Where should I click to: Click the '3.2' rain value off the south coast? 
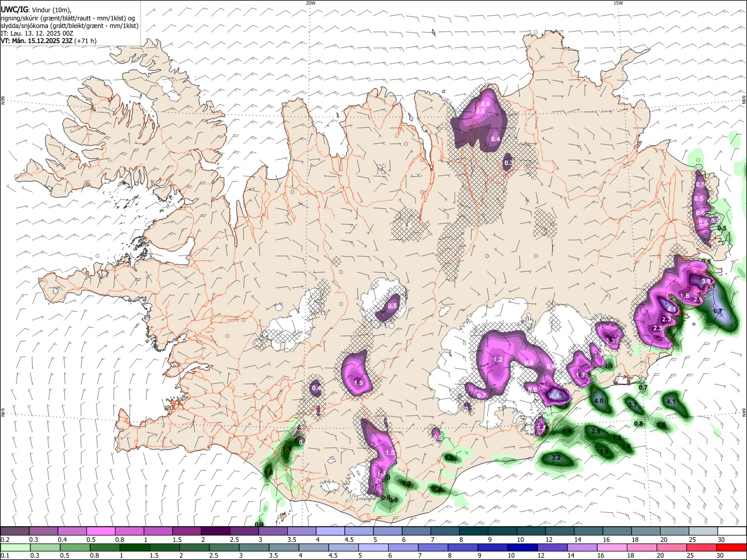556,458
